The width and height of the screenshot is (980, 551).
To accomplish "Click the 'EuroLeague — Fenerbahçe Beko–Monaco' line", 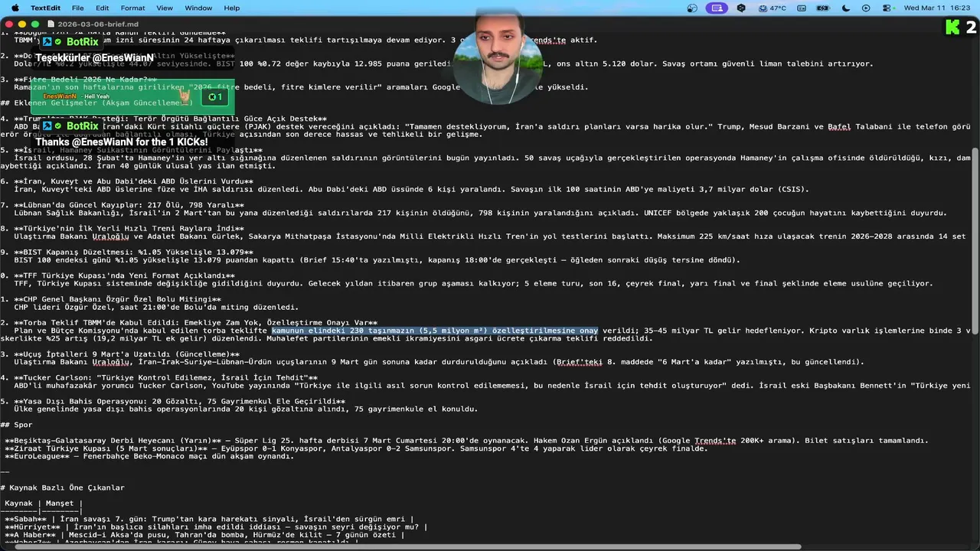I will point(149,456).
